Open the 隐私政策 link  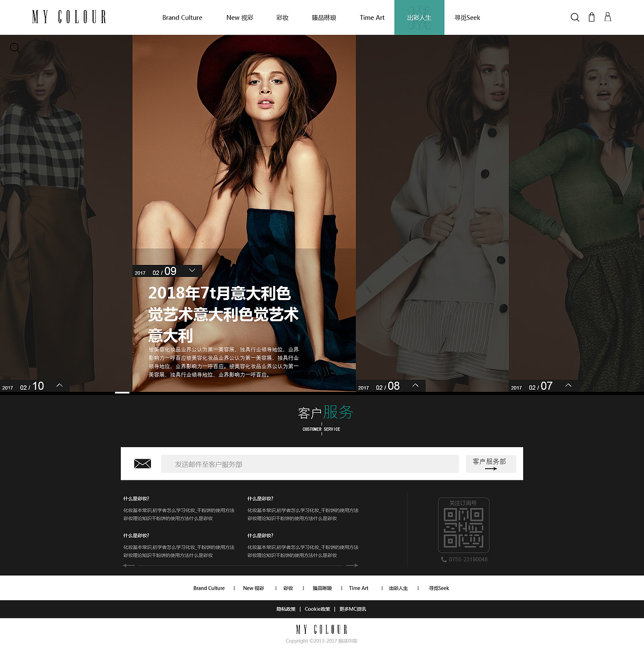286,609
